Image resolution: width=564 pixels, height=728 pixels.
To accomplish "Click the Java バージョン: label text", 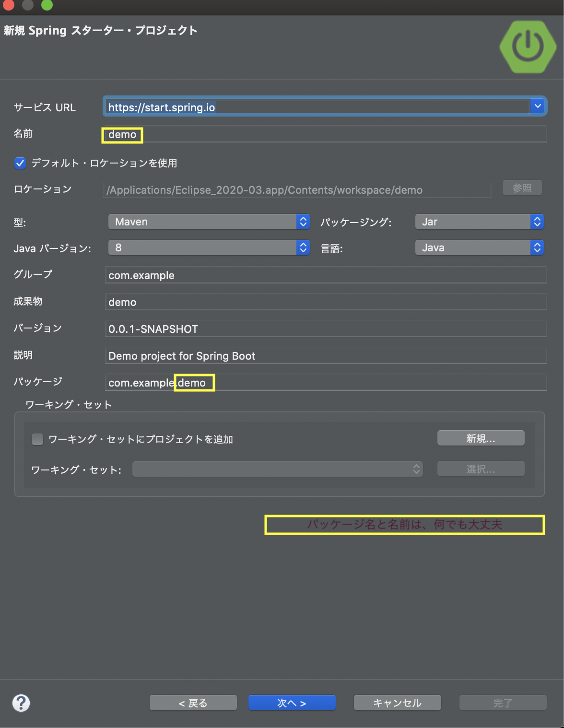I will [52, 248].
